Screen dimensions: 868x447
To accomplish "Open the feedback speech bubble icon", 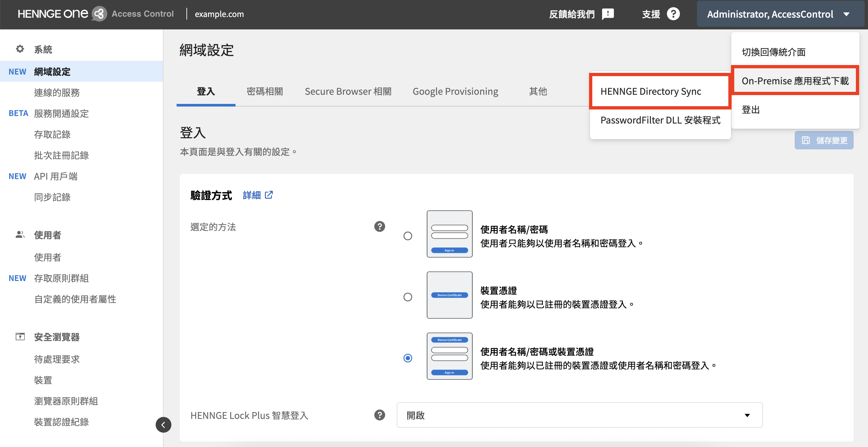I will [608, 14].
